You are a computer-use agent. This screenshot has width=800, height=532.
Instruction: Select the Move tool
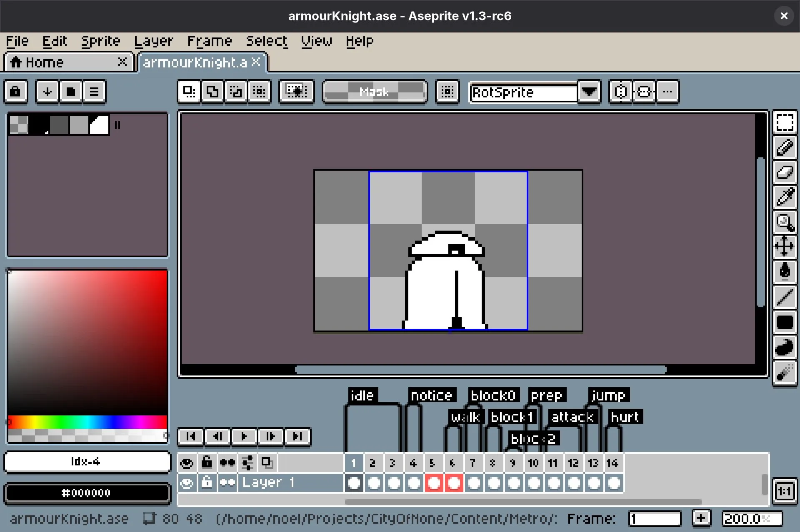[785, 246]
